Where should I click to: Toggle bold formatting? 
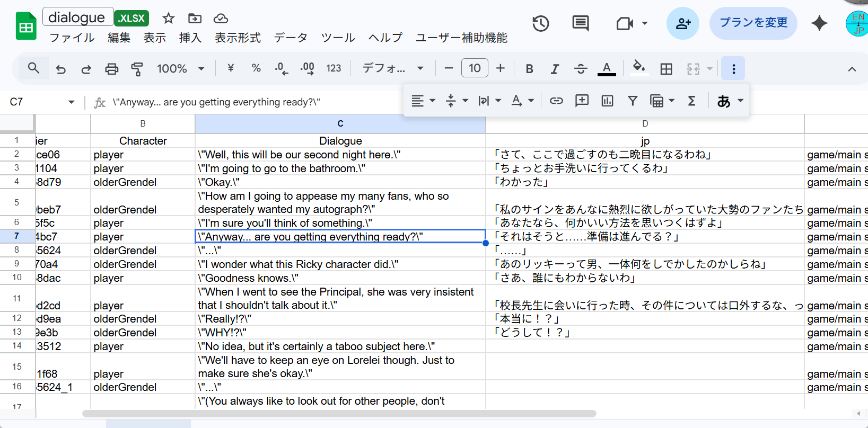(x=529, y=69)
